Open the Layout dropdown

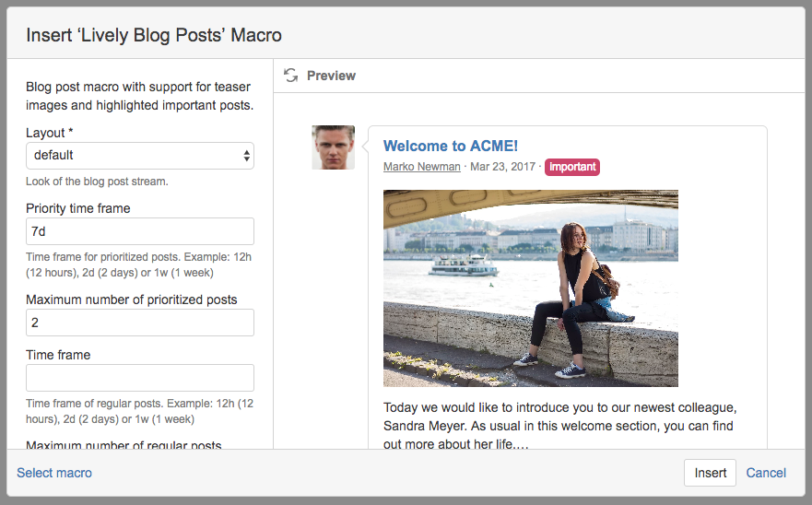(x=140, y=156)
